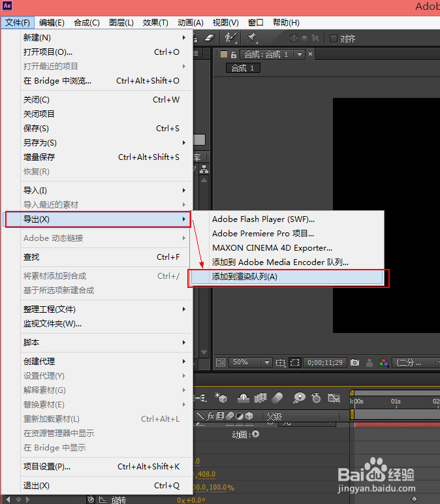
Task: Click the view axis mode icon
Action: point(315,39)
